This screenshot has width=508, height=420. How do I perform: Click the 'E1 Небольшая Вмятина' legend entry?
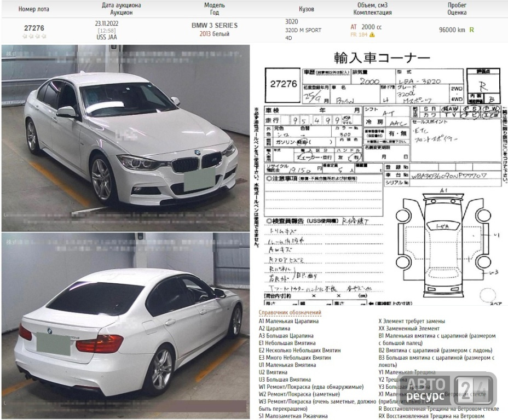287,343
